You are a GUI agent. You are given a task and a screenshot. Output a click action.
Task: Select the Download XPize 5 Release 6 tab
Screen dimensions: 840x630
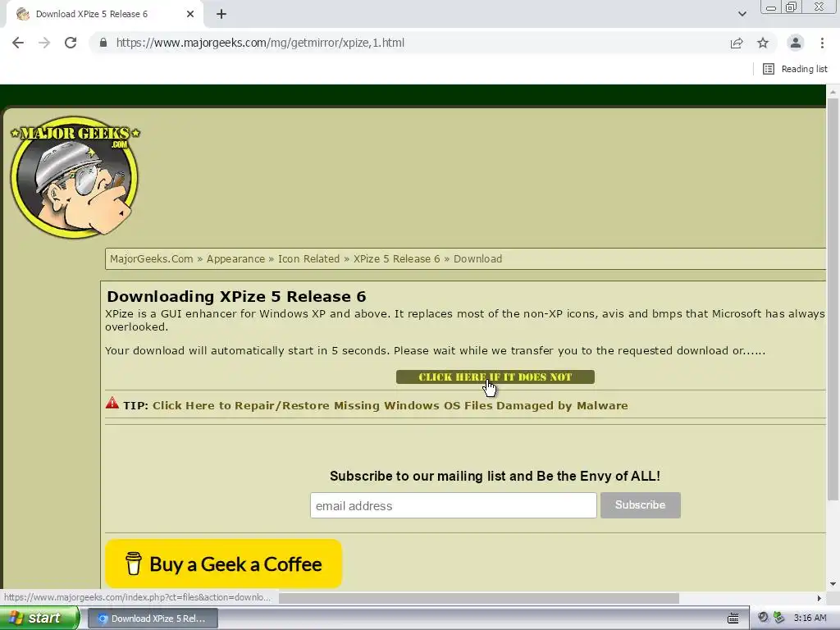click(104, 14)
